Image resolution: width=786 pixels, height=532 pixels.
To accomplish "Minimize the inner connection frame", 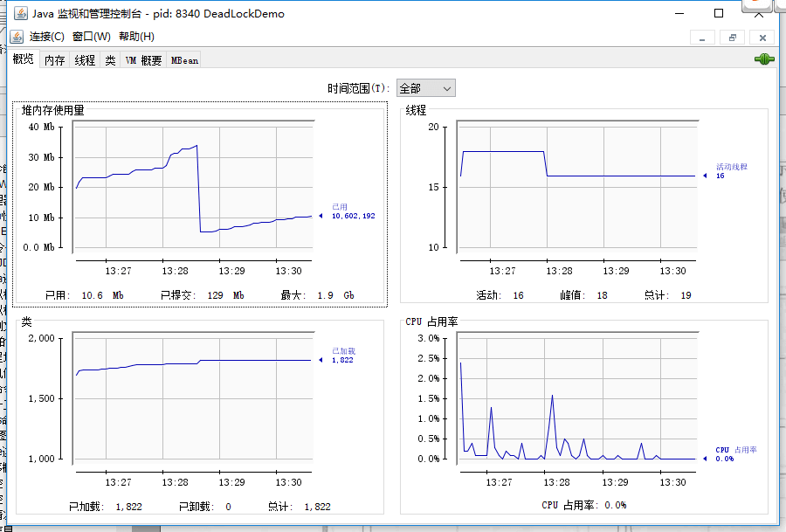I will (x=702, y=38).
